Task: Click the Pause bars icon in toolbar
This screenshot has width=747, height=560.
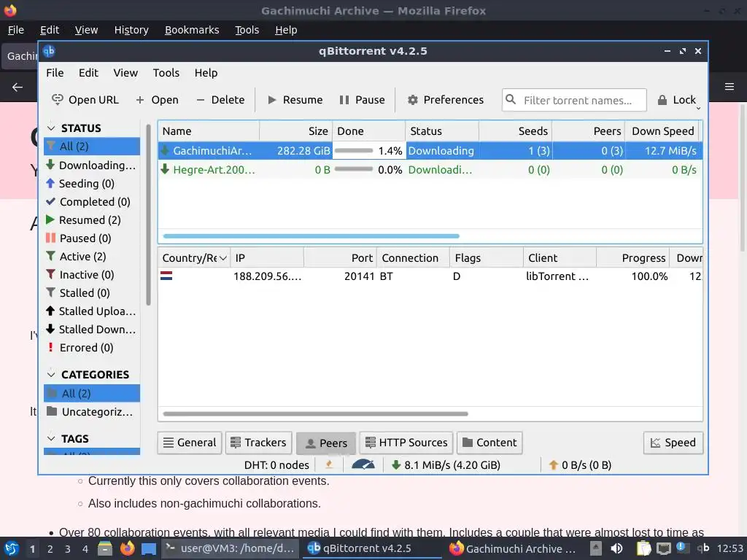Action: 344,100
